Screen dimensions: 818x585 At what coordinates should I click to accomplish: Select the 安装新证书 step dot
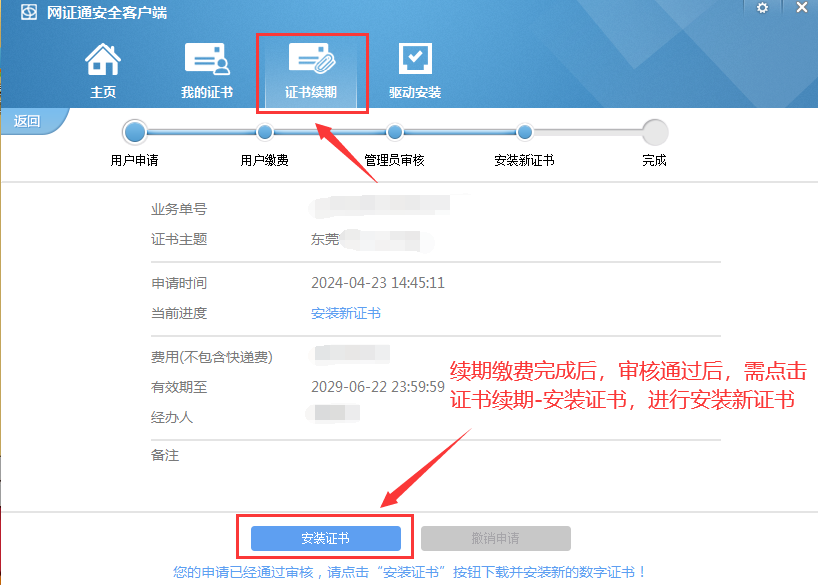tap(525, 132)
